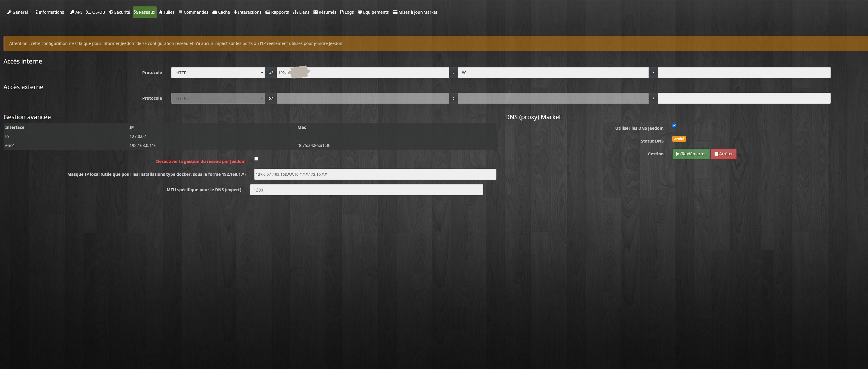Open the external access HTTPS protocol dropdown
The width and height of the screenshot is (868, 369).
218,98
